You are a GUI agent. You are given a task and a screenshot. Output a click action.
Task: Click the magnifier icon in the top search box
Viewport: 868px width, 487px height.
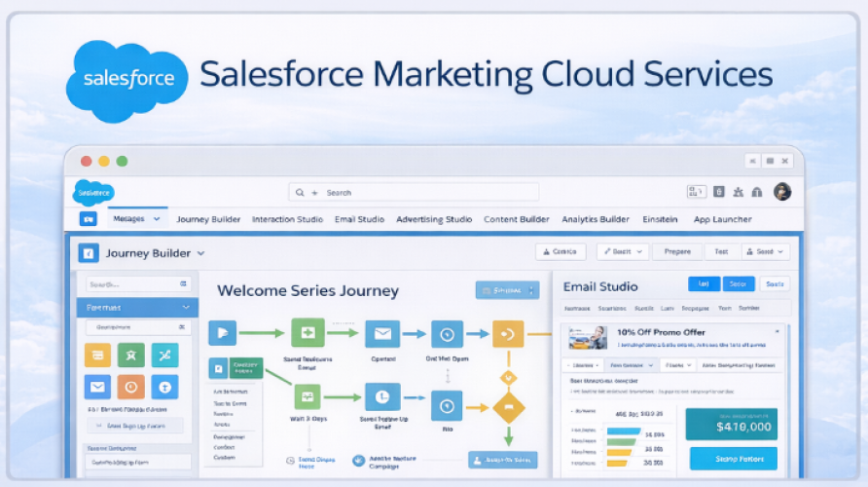pos(300,193)
